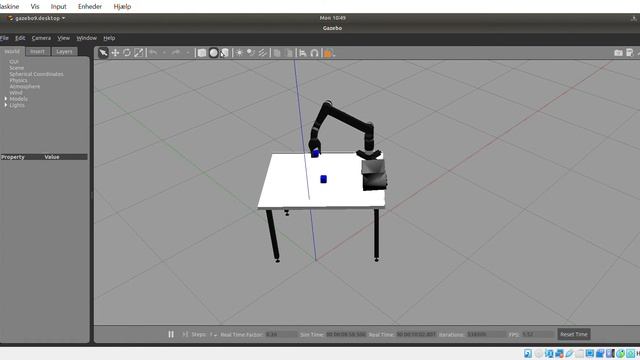This screenshot has width=640, height=360.
Task: Open the VirtualBox Enheder menu
Action: click(90, 7)
